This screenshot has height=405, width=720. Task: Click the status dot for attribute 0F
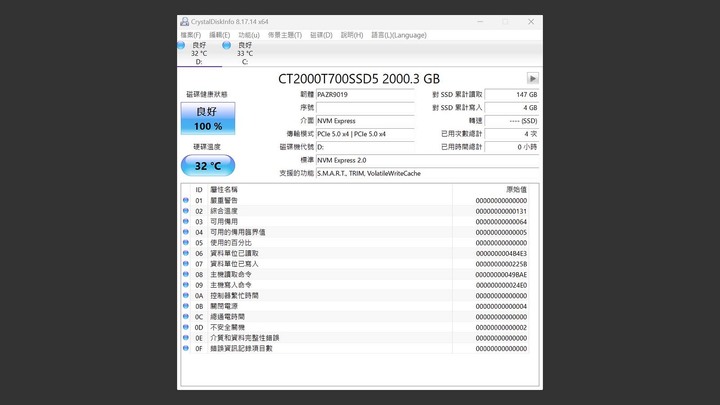[x=186, y=348]
